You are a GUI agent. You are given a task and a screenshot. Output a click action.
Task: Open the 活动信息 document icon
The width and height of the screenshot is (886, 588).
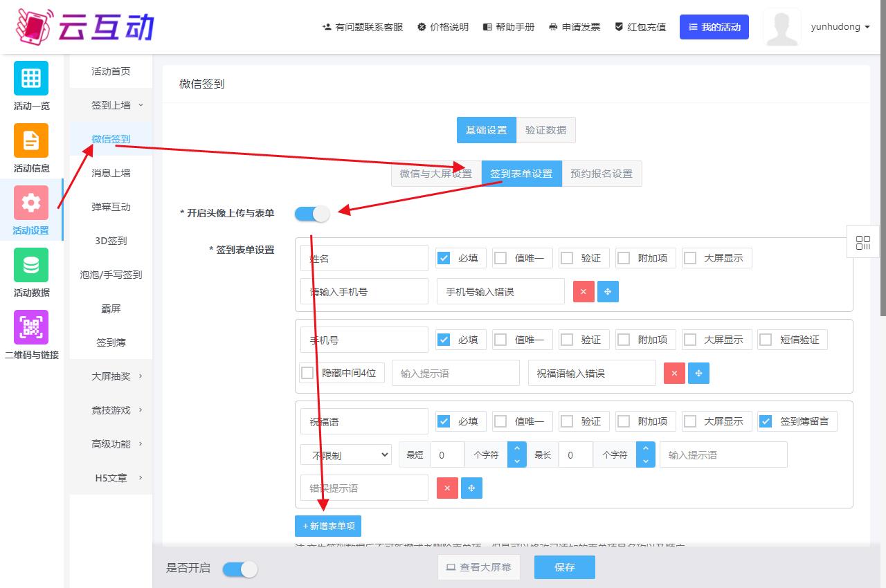tap(31, 140)
